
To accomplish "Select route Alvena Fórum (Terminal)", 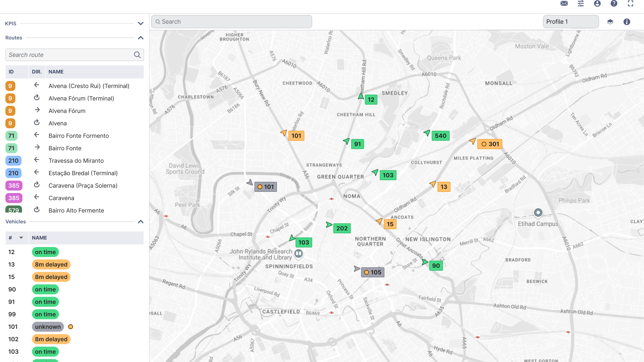I will tap(74, 98).
